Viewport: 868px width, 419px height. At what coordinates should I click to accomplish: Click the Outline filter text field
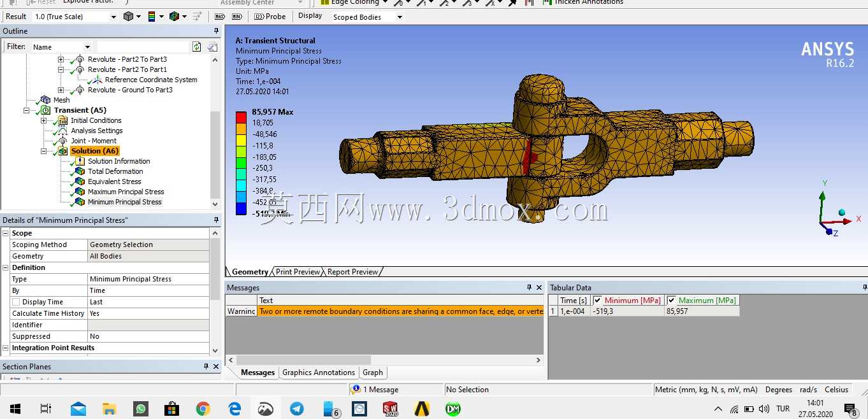[143, 46]
